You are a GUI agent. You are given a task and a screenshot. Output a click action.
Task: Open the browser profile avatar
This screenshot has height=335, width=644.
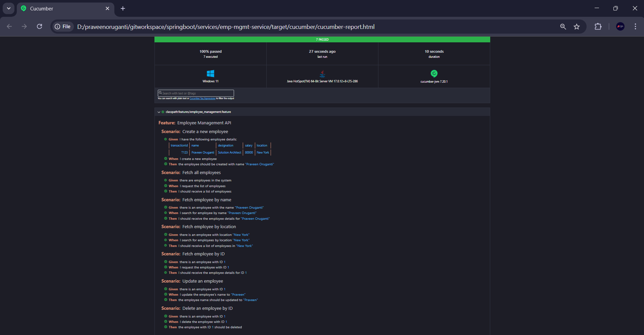point(620,27)
